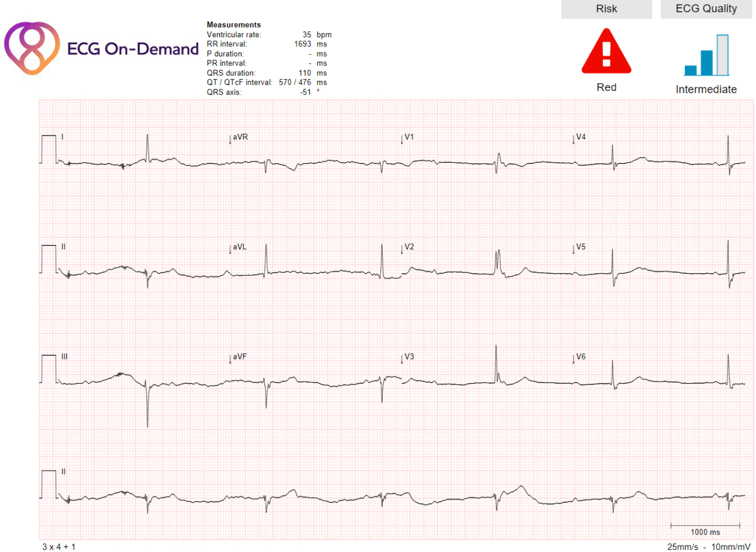Click the 25mm/s - 10mm/mV scale text

pos(708,547)
